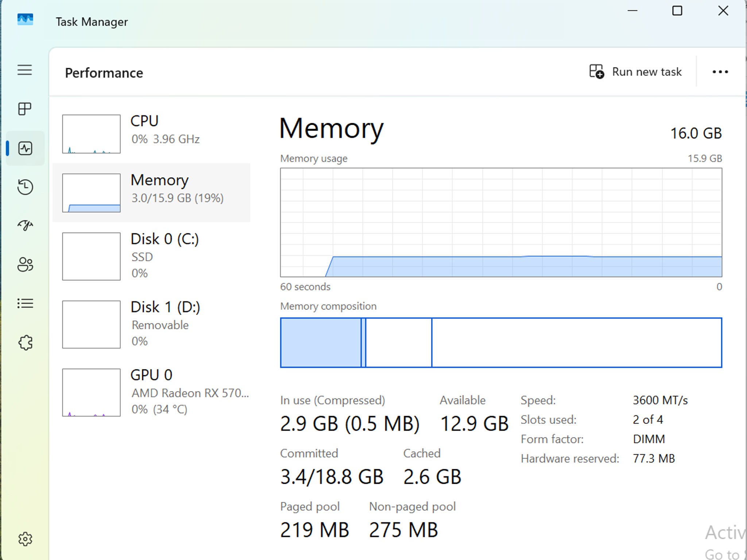
Task: Select the CPU performance item
Action: (x=151, y=134)
